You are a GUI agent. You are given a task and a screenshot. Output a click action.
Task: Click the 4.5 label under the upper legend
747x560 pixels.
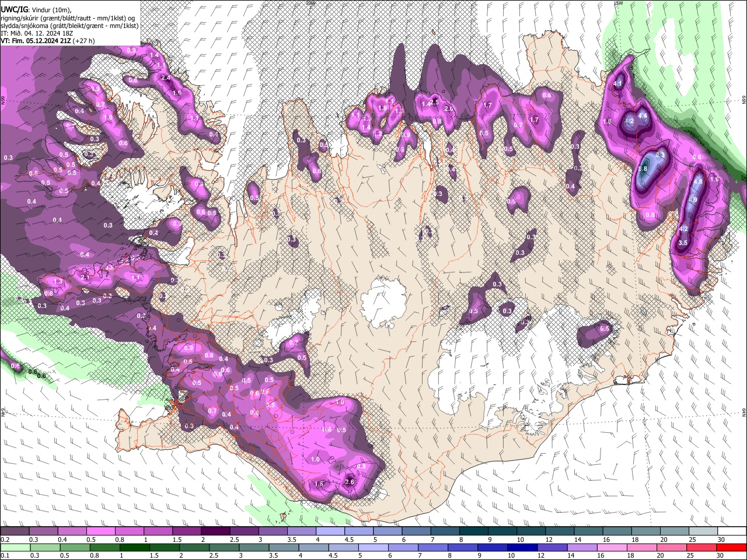(x=350, y=540)
